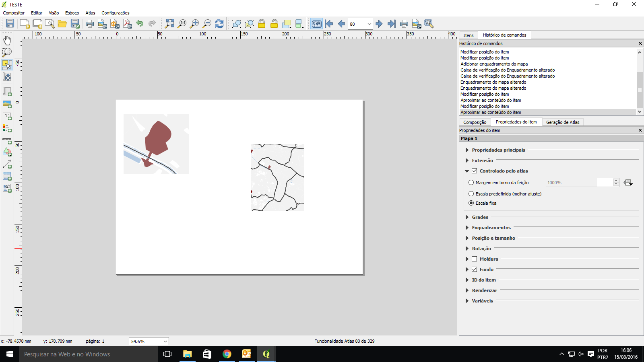This screenshot has width=644, height=362.
Task: Ungroup the selected items
Action: [x=249, y=24]
